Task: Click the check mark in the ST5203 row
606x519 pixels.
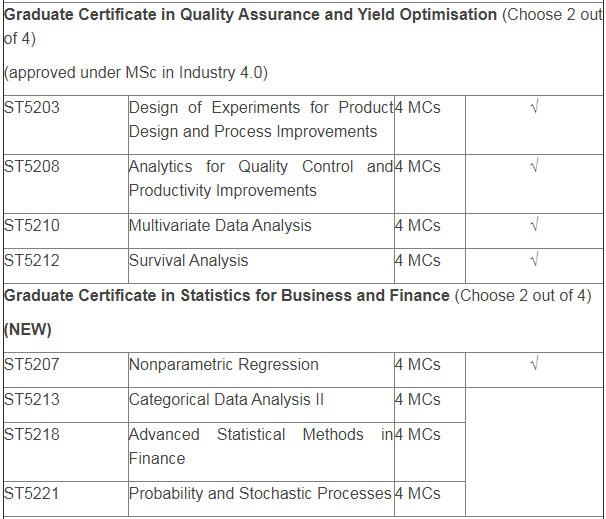Action: [535, 108]
